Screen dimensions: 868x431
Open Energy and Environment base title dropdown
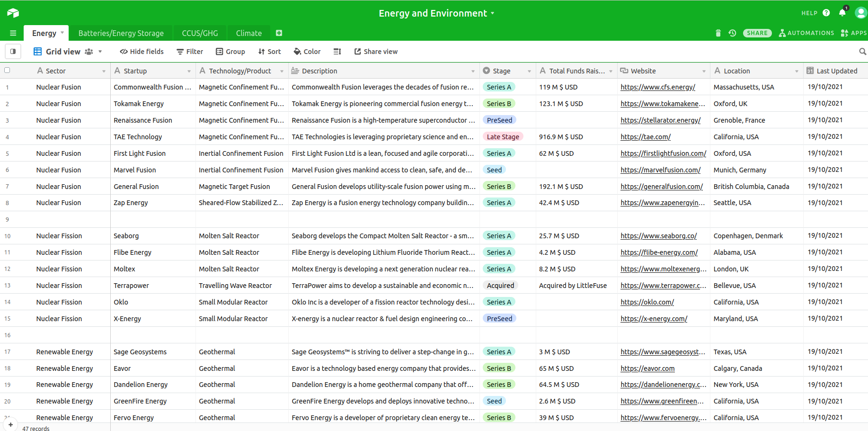tap(492, 13)
